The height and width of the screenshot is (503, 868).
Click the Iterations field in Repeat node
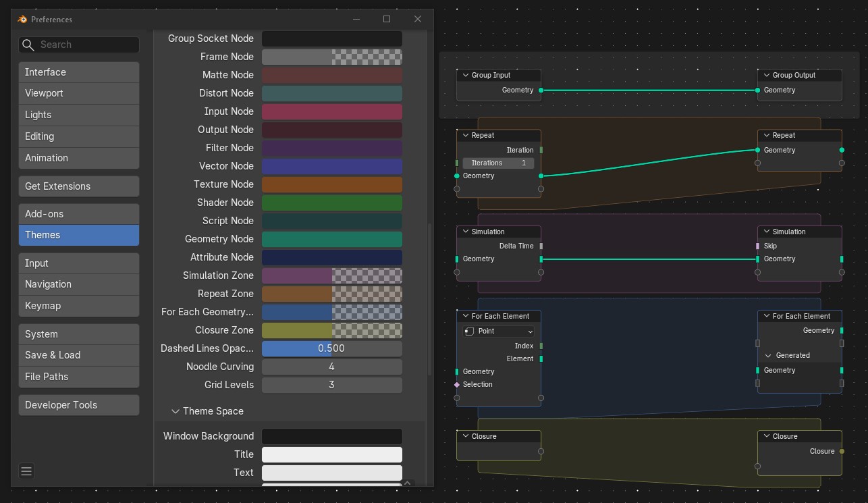click(499, 163)
